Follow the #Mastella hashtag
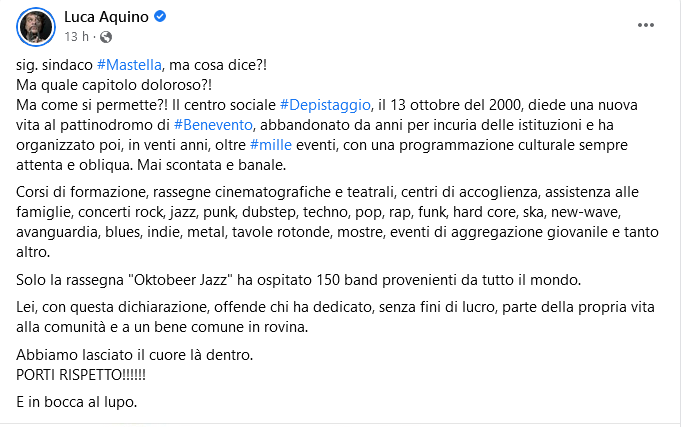Viewport: 681px width, 427px height. 129,65
